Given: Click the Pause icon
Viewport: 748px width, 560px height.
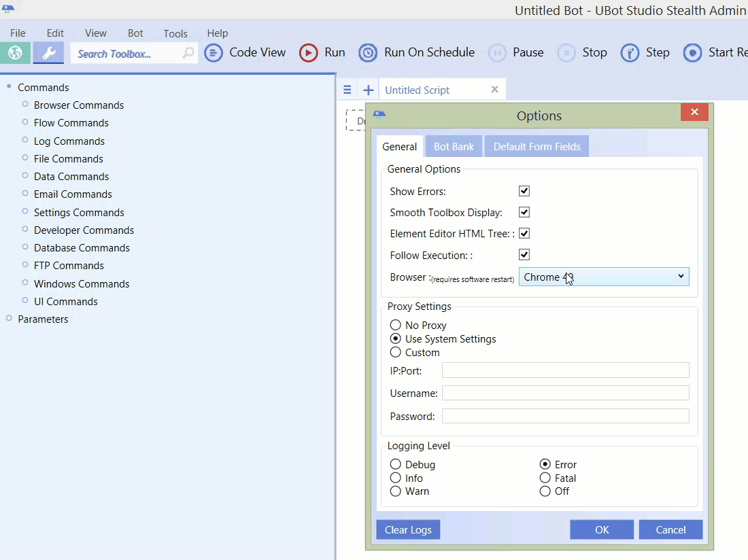Looking at the screenshot, I should coord(497,52).
